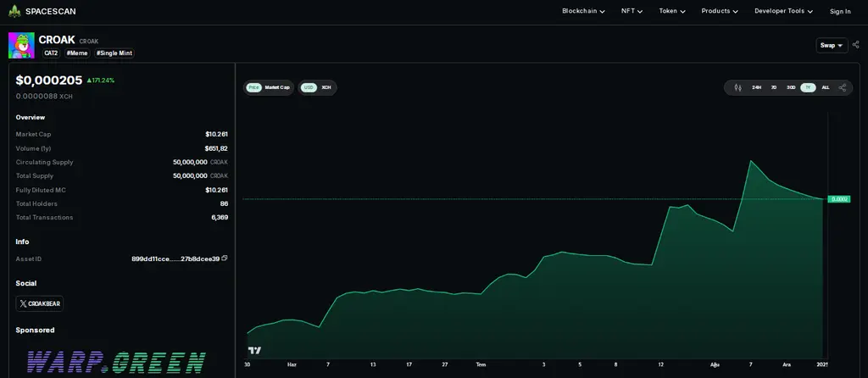Set chart range to 7D

point(773,87)
